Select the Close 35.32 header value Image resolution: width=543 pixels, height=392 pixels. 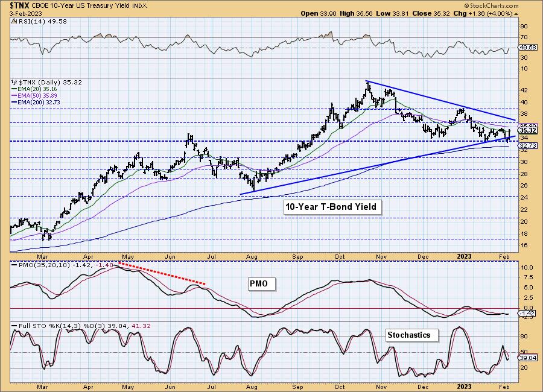tap(431, 13)
